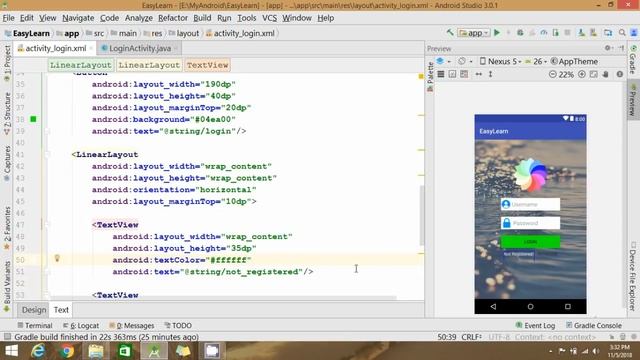The height and width of the screenshot is (360, 640).
Task: Click the green color gutter icon on line 38
Action: (x=33, y=119)
